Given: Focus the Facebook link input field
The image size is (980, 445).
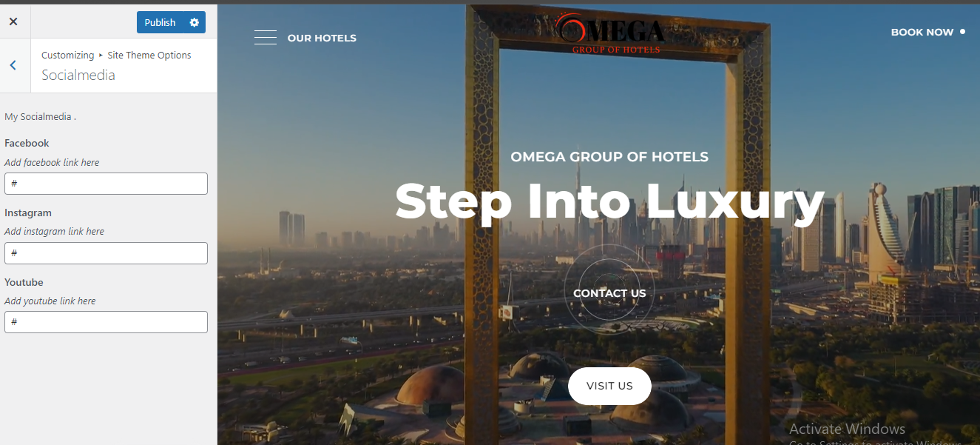Looking at the screenshot, I should point(106,184).
